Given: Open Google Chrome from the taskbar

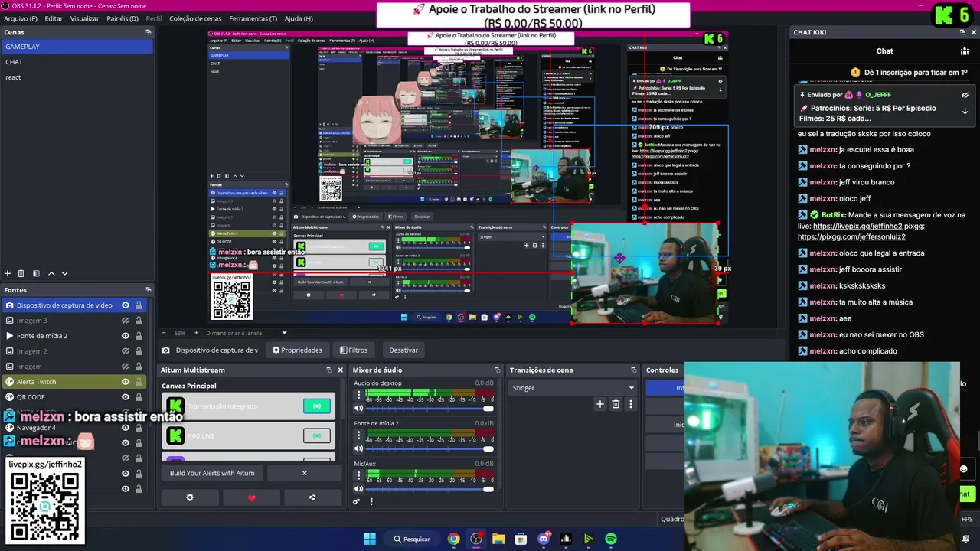Looking at the screenshot, I should click(x=454, y=539).
